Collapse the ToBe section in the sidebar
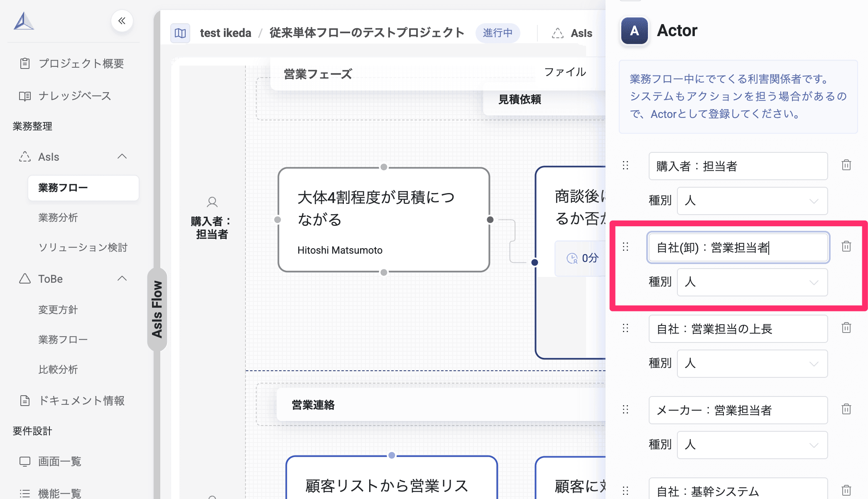This screenshot has width=868, height=499. coord(122,279)
